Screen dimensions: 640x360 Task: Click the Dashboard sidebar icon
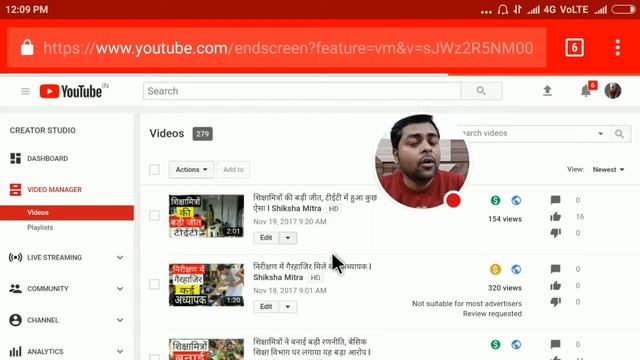(x=16, y=158)
